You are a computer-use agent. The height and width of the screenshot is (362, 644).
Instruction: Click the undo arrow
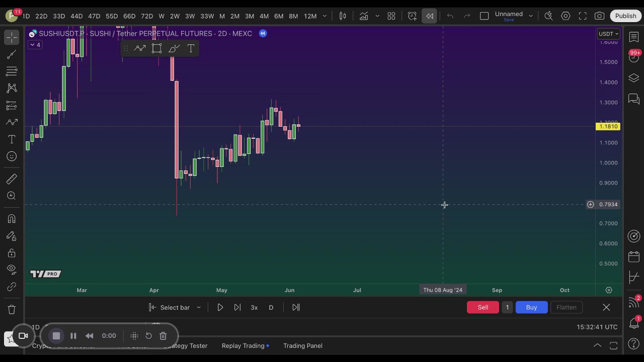(450, 16)
